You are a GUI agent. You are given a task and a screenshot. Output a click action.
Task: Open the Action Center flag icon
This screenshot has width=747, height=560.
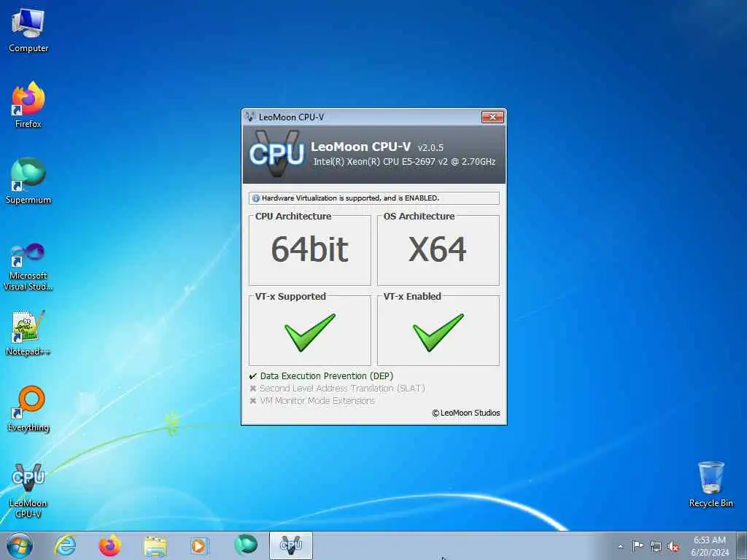point(638,545)
